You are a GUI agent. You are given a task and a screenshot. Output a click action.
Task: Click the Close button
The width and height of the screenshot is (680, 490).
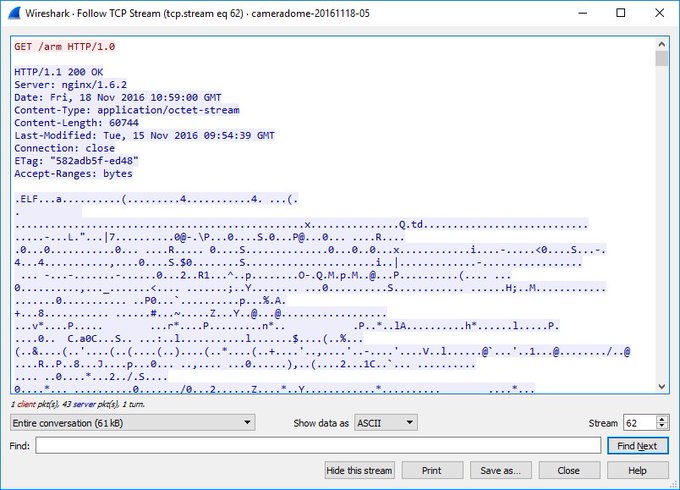[569, 470]
